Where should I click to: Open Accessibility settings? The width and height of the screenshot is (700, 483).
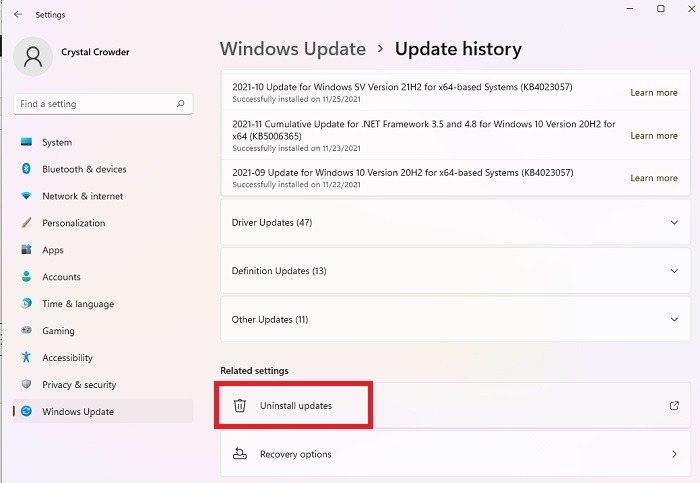click(103, 357)
